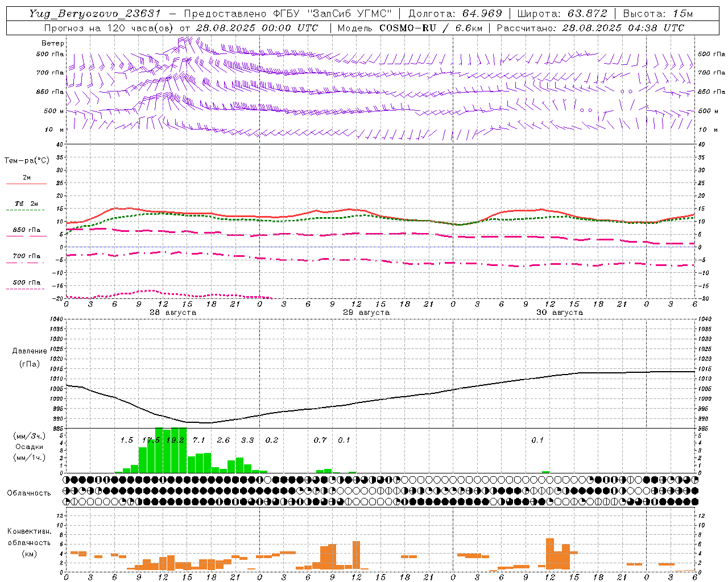
Task: Click 1040 on the left pressure axis
Action: 56,319
